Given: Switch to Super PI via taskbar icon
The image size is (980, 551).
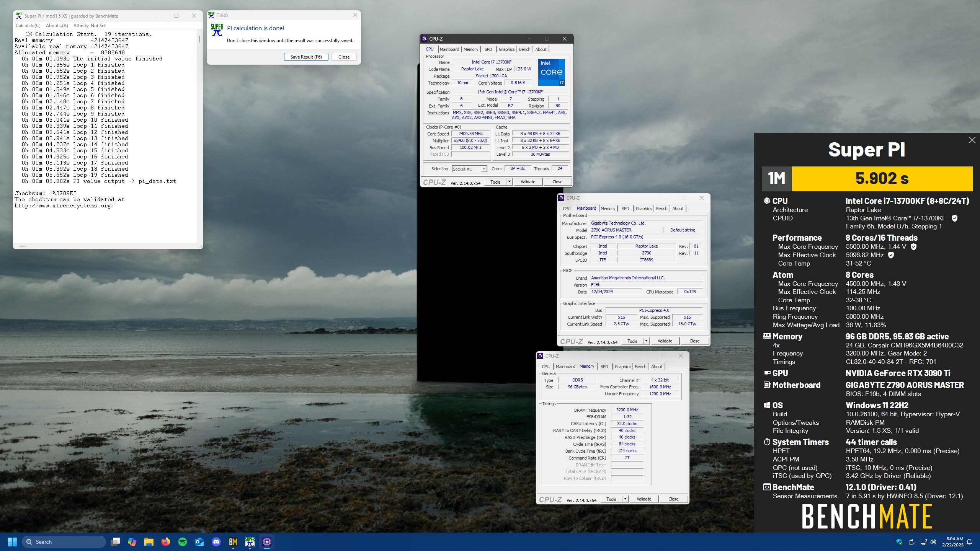Looking at the screenshot, I should coord(250,542).
